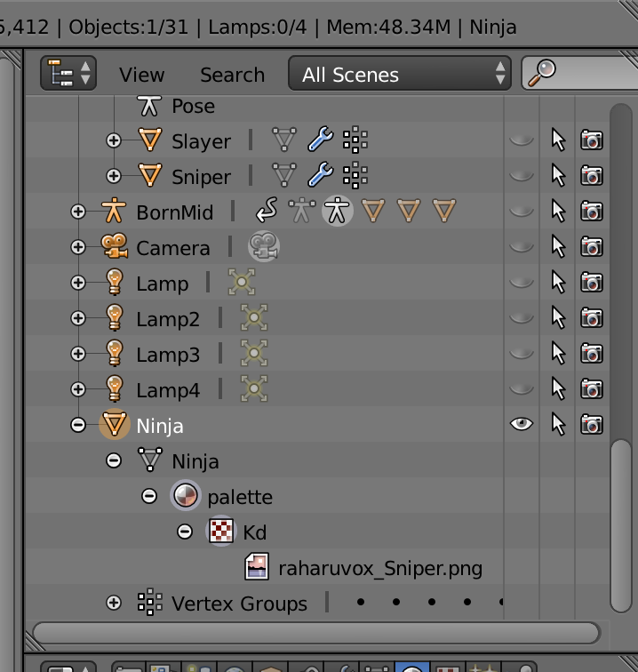
Task: Click the camera data icon beside Camera
Action: coord(264,247)
